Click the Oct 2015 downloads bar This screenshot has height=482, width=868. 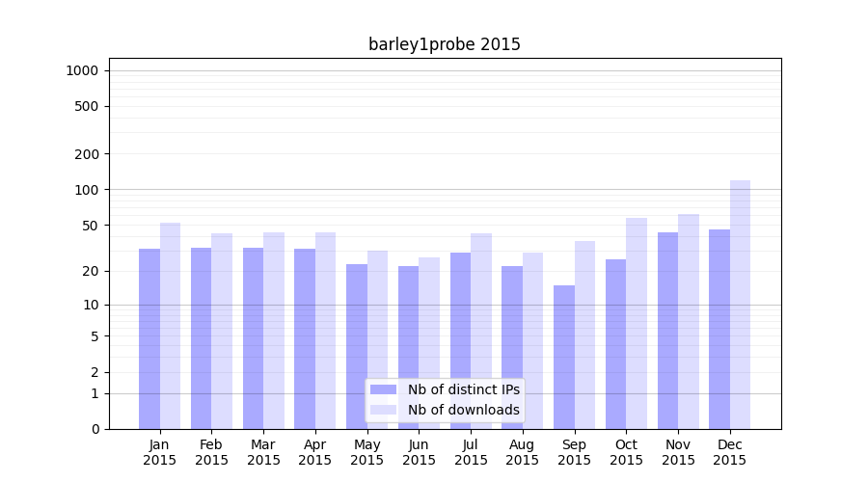(x=637, y=323)
